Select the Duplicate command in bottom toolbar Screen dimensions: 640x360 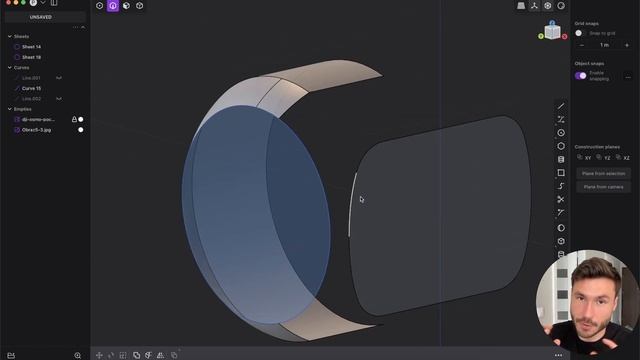click(x=174, y=356)
